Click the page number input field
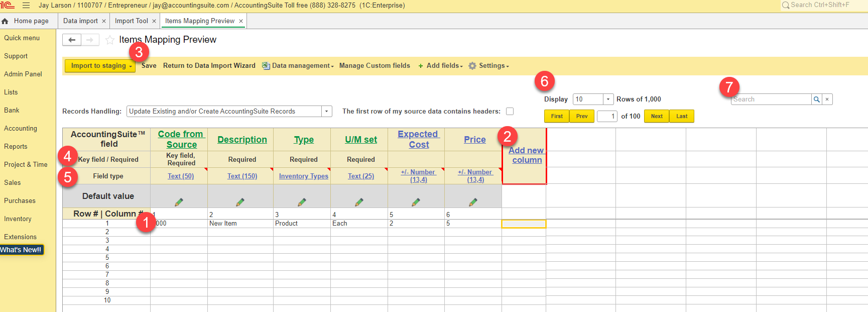 click(x=607, y=117)
